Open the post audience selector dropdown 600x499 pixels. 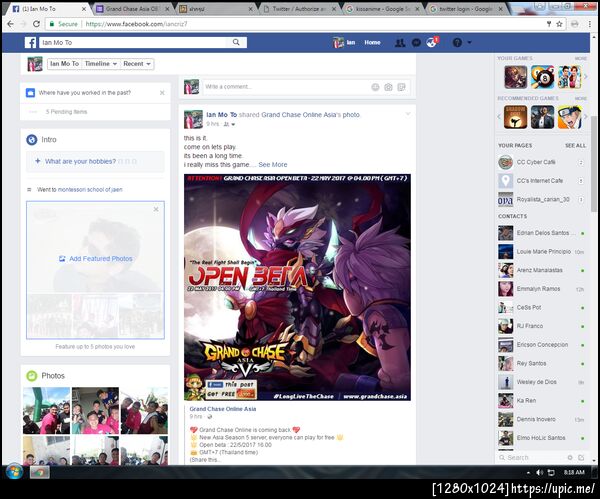[x=229, y=124]
